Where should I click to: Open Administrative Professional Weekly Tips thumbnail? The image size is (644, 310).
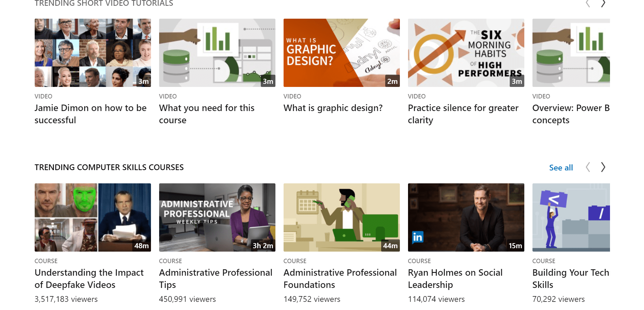[217, 217]
